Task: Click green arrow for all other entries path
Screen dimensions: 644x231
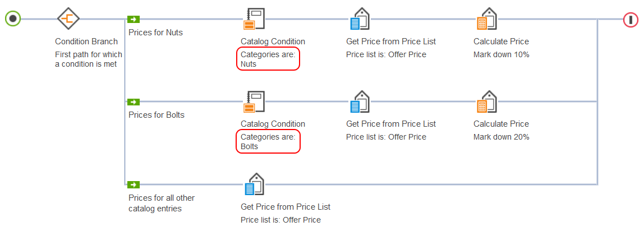Action: pyautogui.click(x=133, y=184)
